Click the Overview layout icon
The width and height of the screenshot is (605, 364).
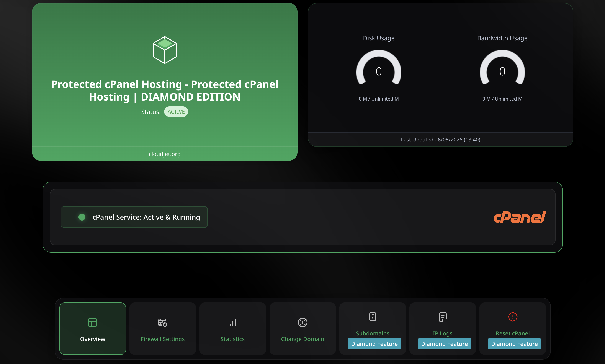93,322
